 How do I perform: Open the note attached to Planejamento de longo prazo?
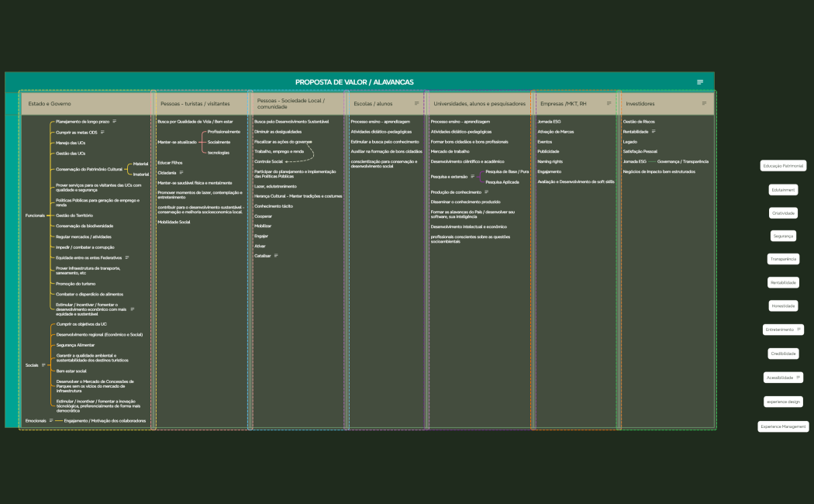tap(115, 122)
